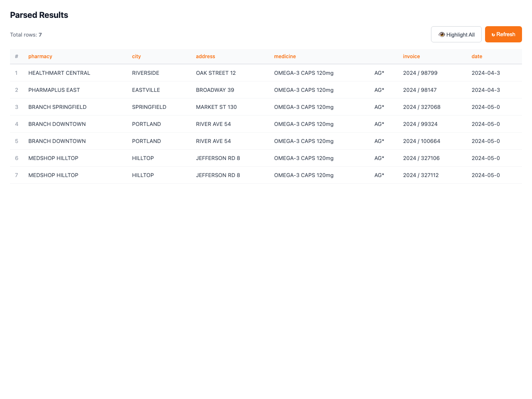532x399 pixels.
Task: Select the PHARMAPLUS EAST row
Action: 54,90
